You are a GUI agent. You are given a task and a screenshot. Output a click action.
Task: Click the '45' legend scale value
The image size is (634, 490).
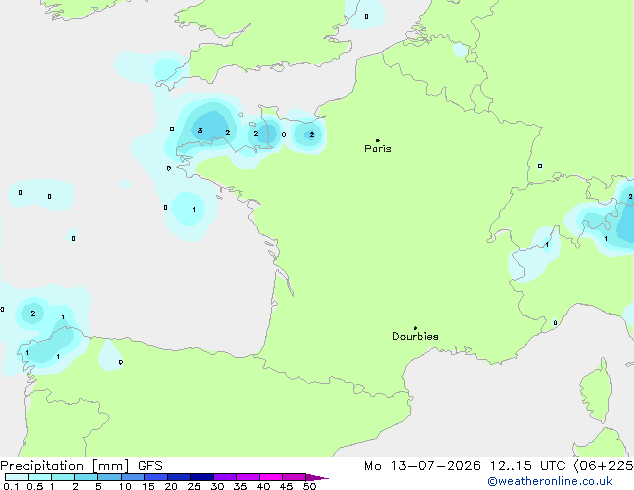point(286,486)
